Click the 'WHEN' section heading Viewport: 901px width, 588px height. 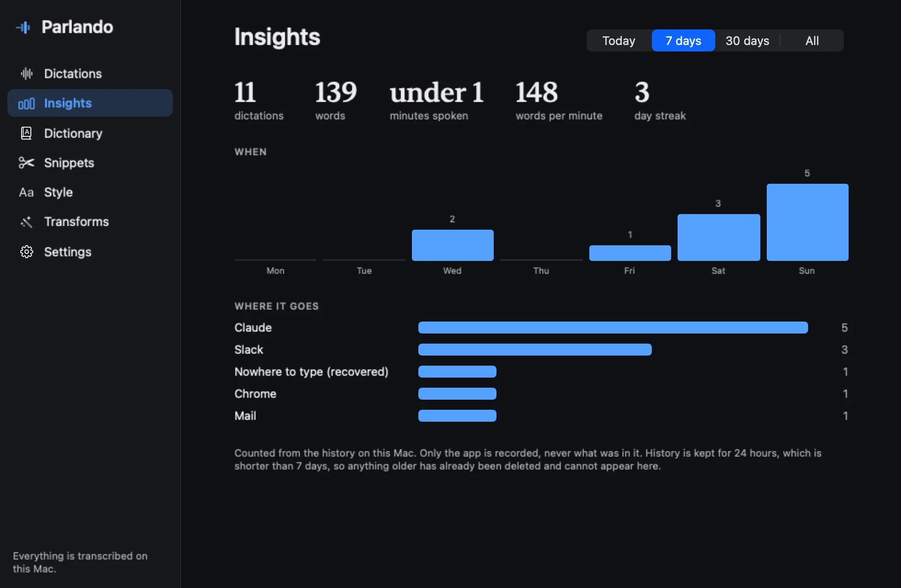click(x=251, y=152)
